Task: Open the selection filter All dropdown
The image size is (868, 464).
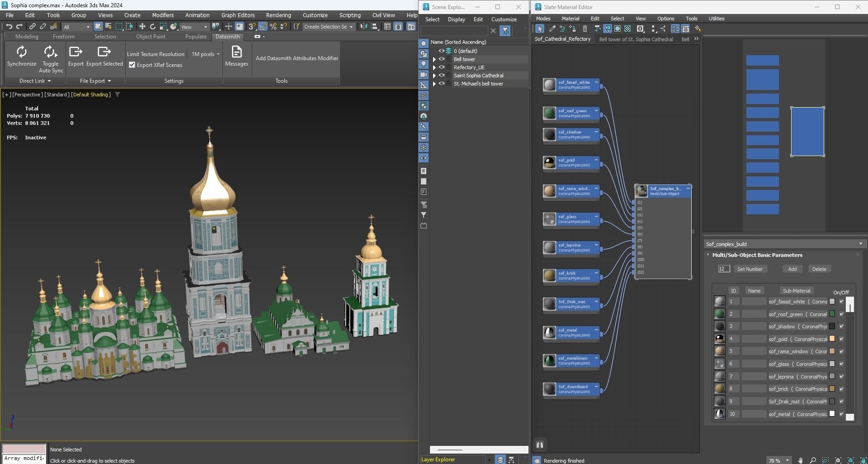Action: pos(76,27)
